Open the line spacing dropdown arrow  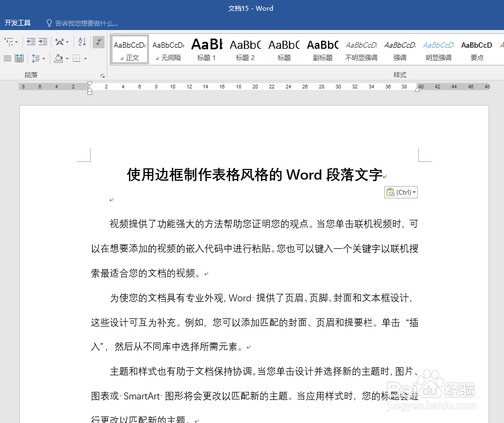pyautogui.click(x=44, y=59)
